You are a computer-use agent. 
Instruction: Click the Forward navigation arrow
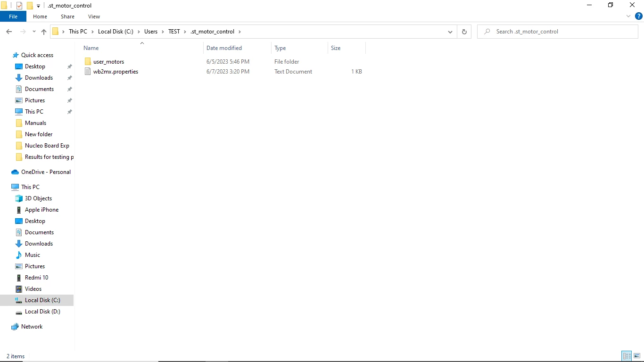(x=23, y=32)
